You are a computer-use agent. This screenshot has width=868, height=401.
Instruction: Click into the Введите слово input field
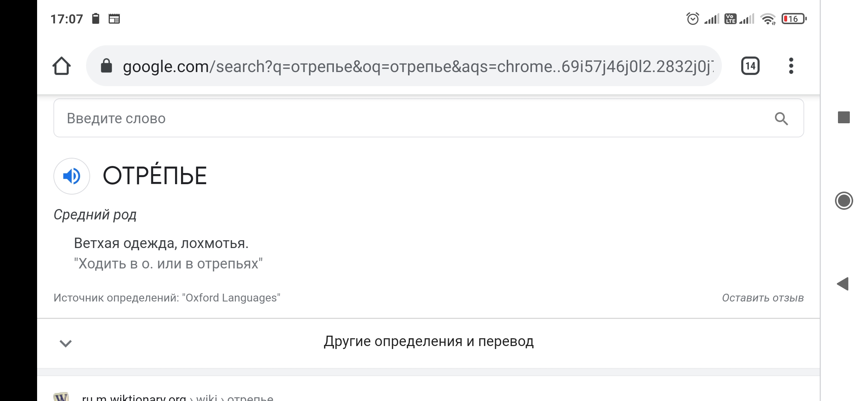pos(428,118)
